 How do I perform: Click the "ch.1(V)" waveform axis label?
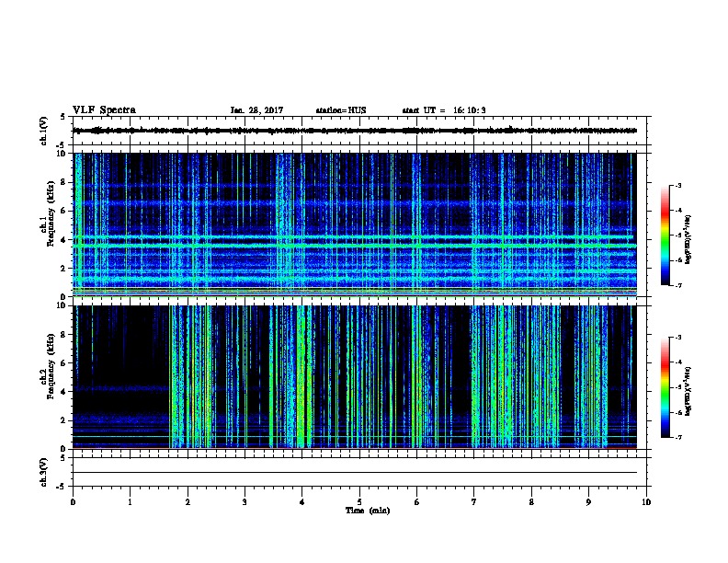tap(44, 131)
